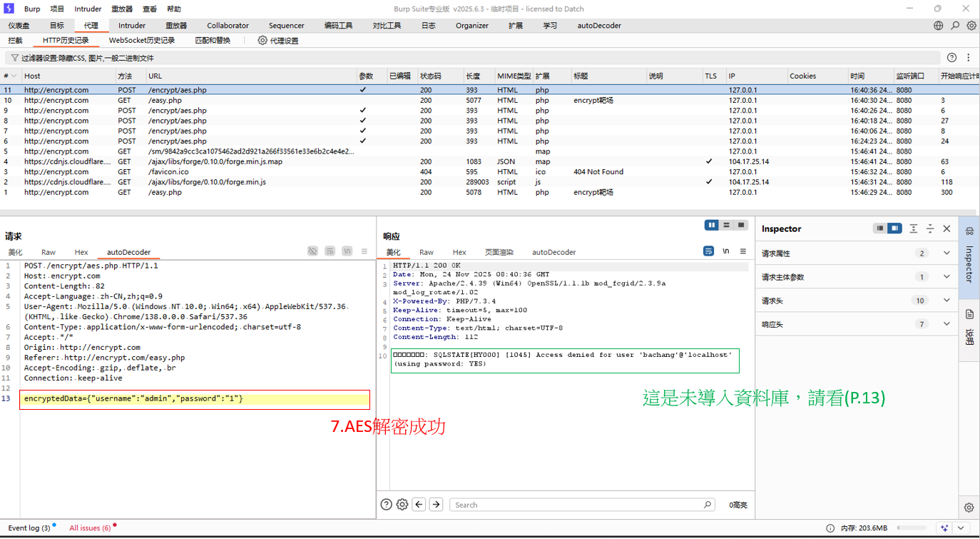980x539 pixels.
Task: Open response search settings gear
Action: 402,505
